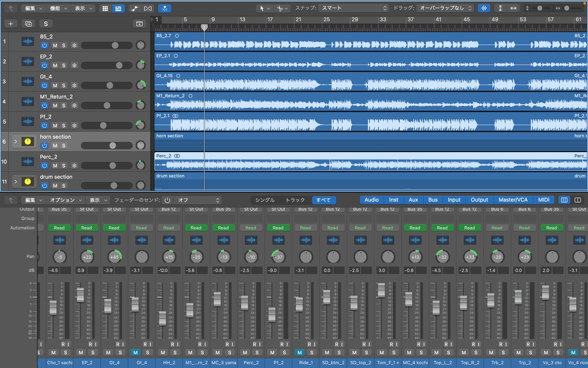The width and height of the screenshot is (588, 368).
Task: Solo the Pf_2 track in track header
Action: [64, 125]
